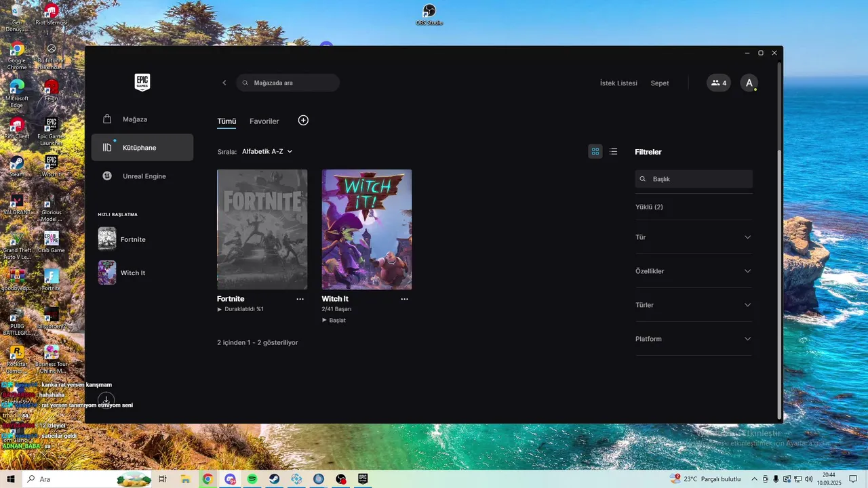Open the friends list button showing 4
Screen dimensions: 868x488
pos(719,83)
